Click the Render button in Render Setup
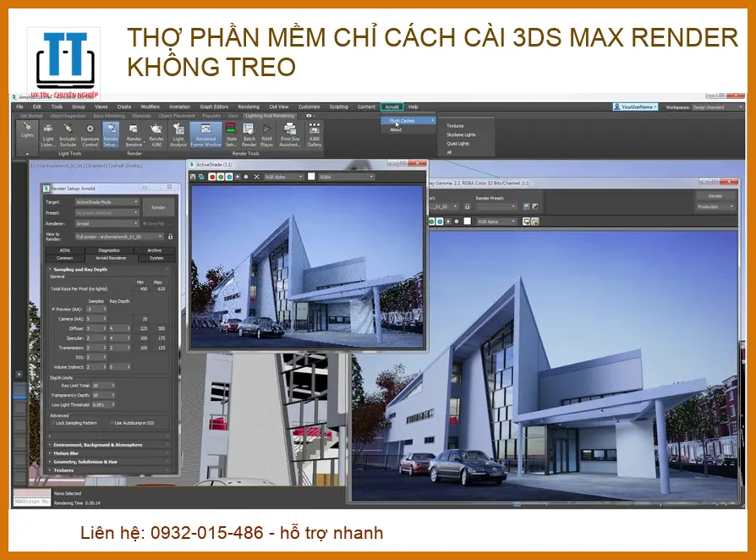Viewport: 756px width, 560px height. [158, 207]
